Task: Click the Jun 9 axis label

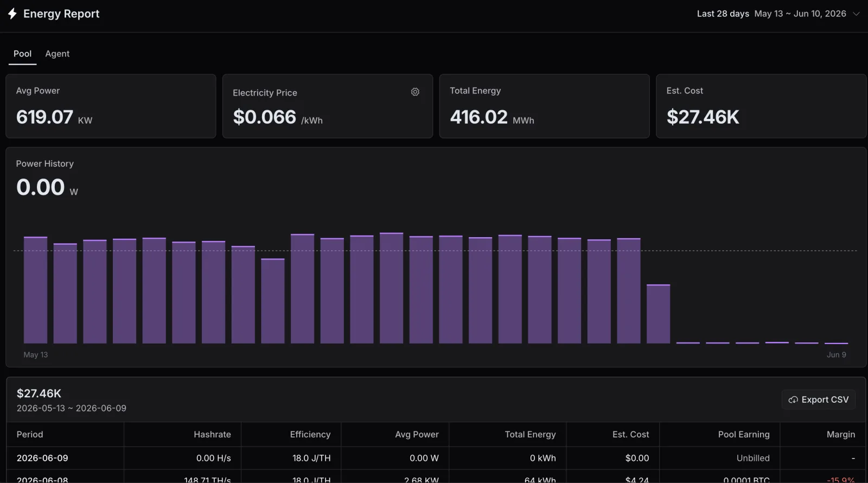Action: [x=836, y=354]
